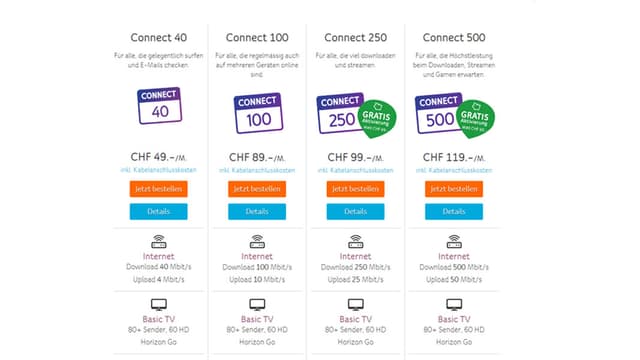Click the TV monitor icon under Connect 250
The width and height of the screenshot is (640, 360).
[356, 304]
